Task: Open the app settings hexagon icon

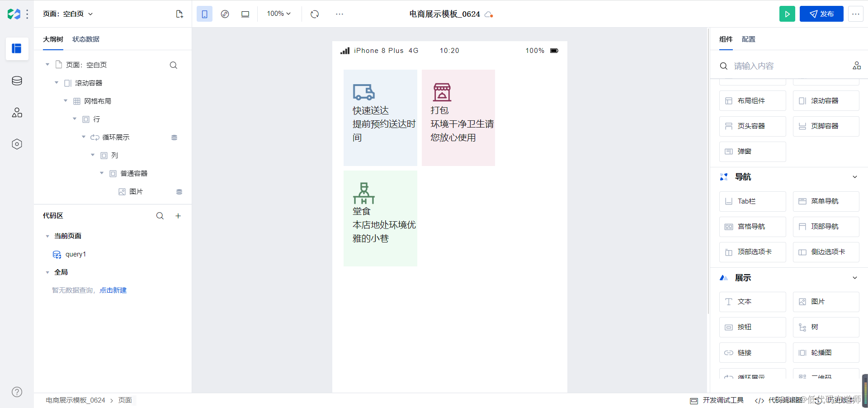Action: click(x=17, y=144)
